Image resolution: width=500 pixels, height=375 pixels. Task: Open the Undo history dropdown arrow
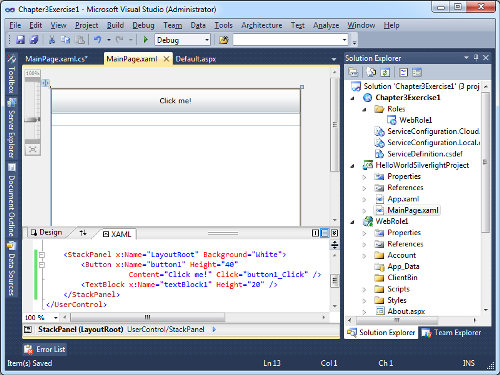coord(109,40)
